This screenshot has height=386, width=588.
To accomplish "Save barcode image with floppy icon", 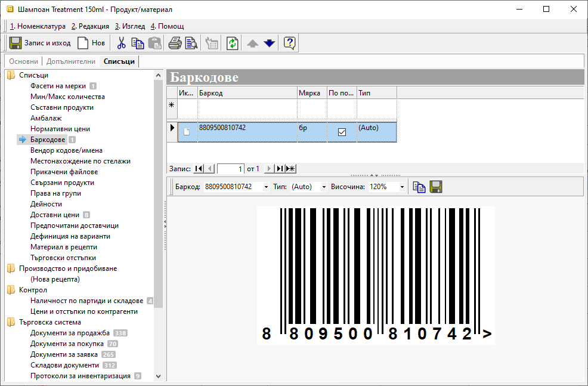I will [436, 187].
